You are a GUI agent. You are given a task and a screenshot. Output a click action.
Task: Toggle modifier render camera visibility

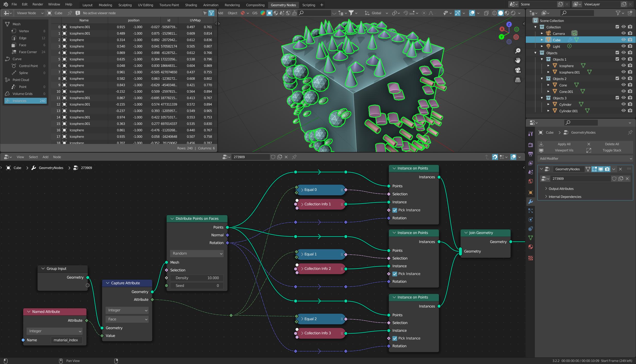click(x=607, y=169)
